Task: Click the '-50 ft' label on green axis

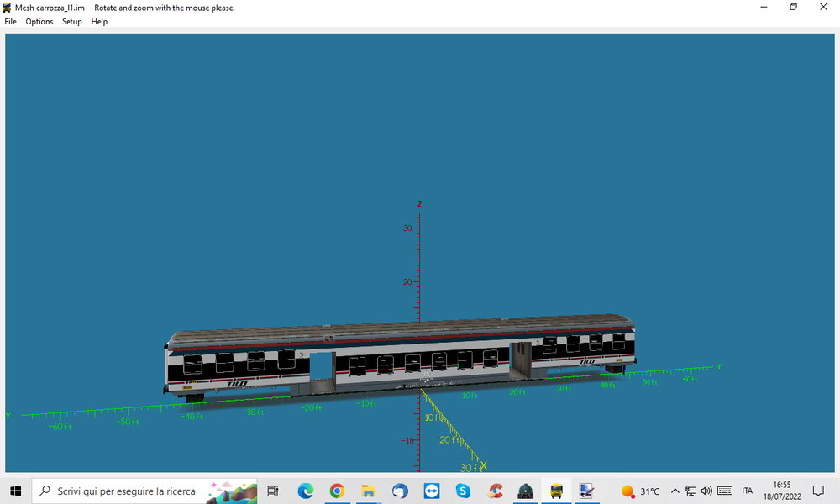Action: coord(129,422)
